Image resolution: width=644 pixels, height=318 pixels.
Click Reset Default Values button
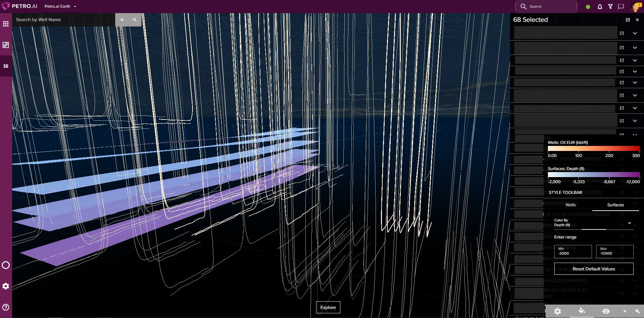click(594, 269)
